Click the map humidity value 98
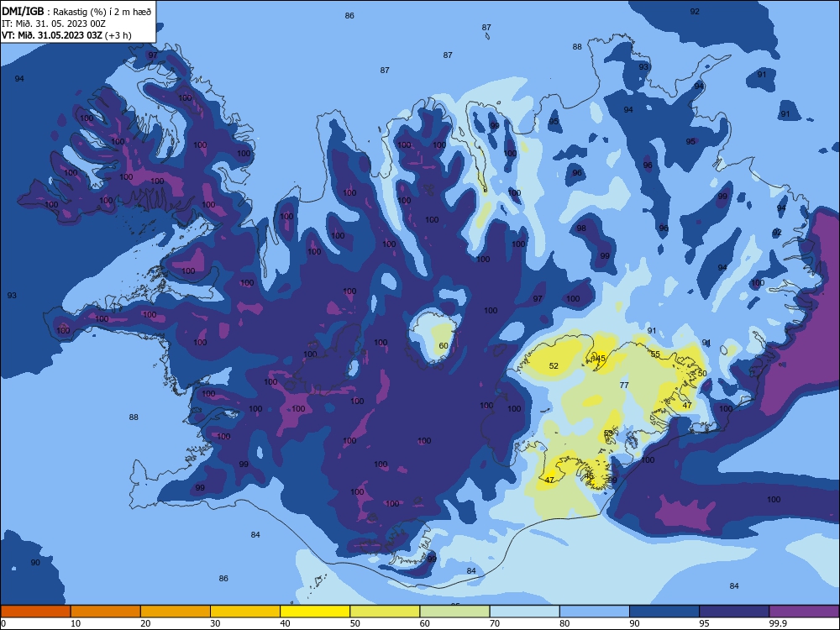The width and height of the screenshot is (840, 630). (x=581, y=228)
